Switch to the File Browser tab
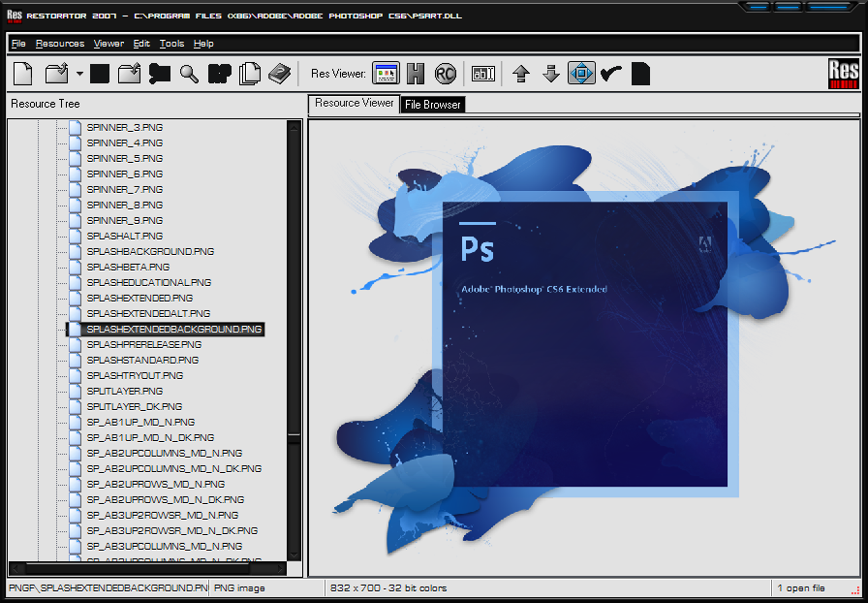 tap(432, 104)
